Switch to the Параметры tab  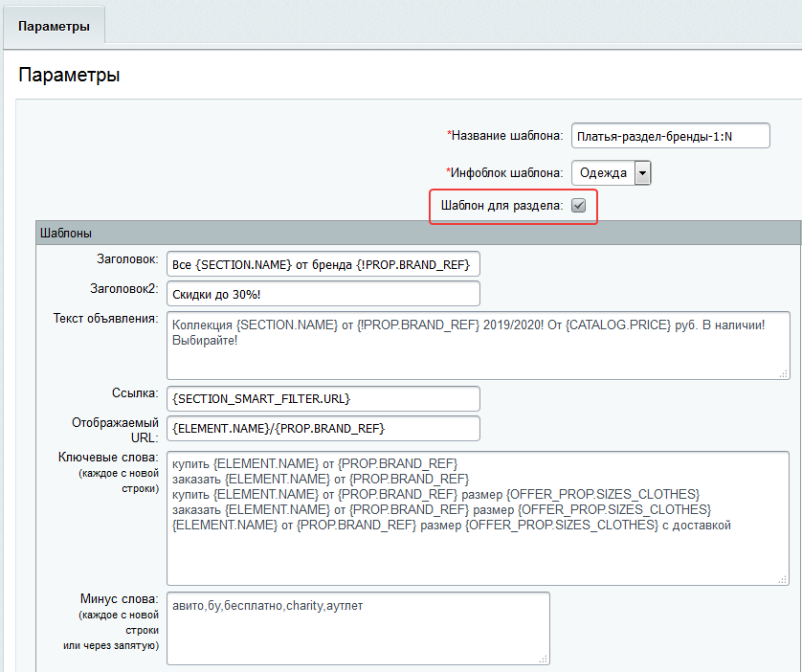point(54,26)
